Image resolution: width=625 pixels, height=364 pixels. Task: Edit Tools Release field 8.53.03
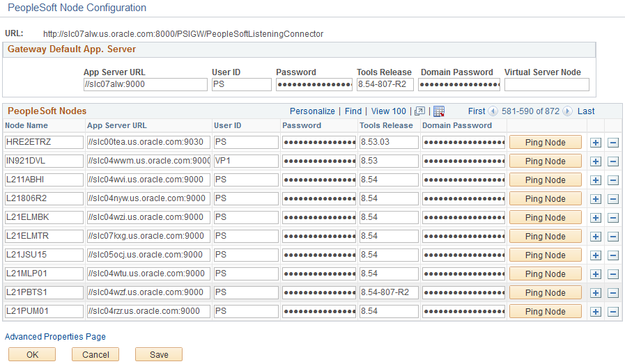(x=389, y=142)
